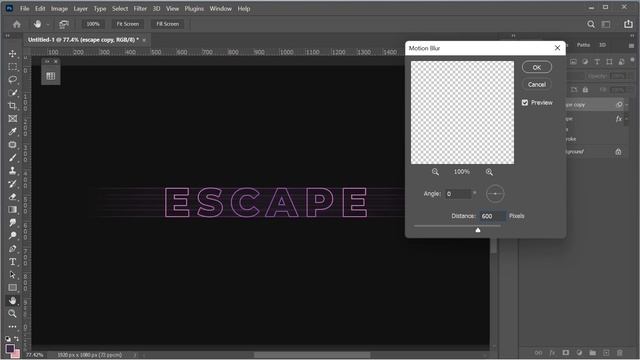
Task: Open the Filter menu
Action: [140, 9]
